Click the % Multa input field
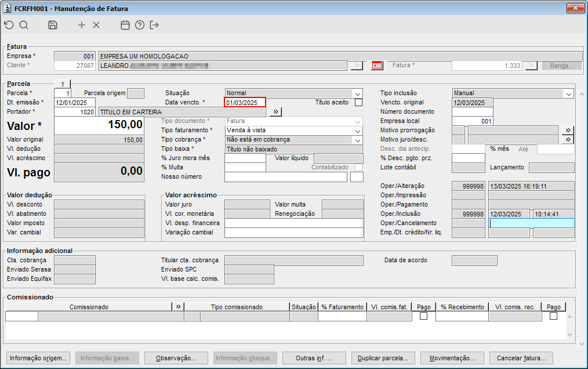This screenshot has width=588, height=369. pos(245,168)
